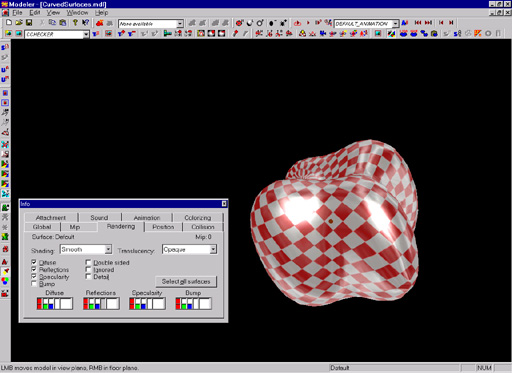Click the Save floppy disk icon
Screen dimensions: 512x373
[29, 23]
